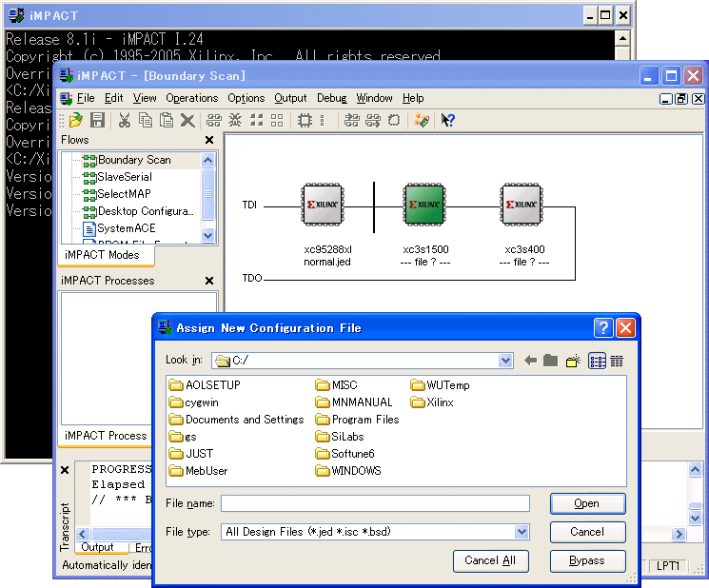Viewport: 709px width, 588px height.
Task: Go up one folder level in dialog
Action: [x=551, y=361]
